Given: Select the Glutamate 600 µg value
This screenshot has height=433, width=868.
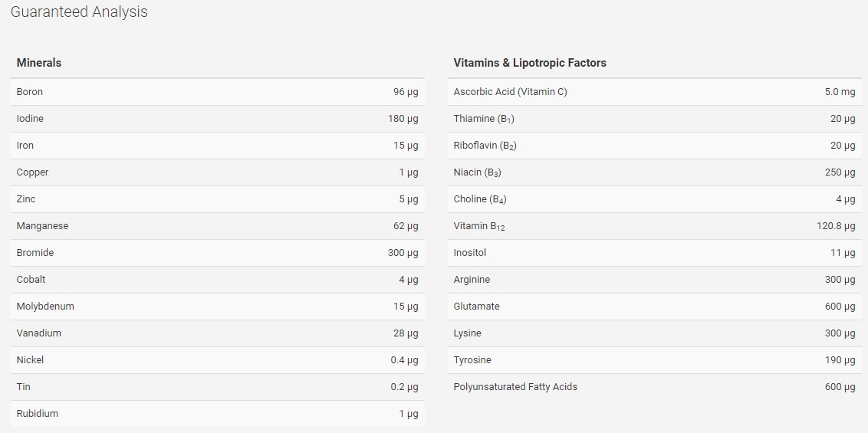Looking at the screenshot, I should click(x=840, y=307).
